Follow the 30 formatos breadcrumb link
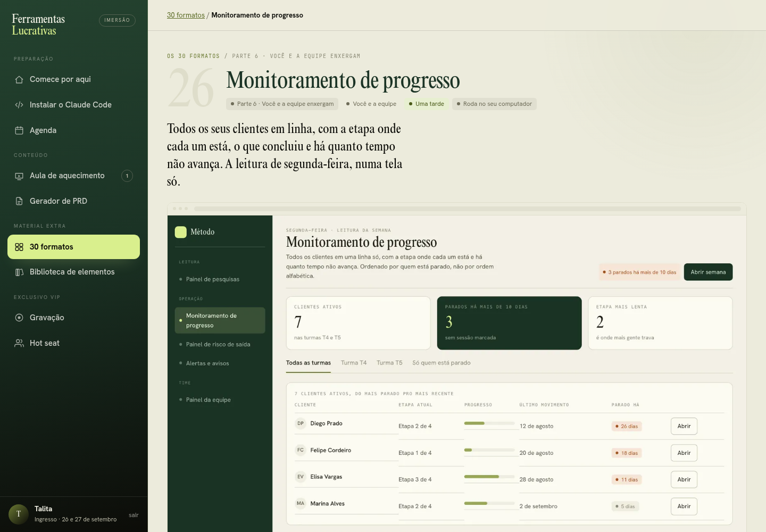The height and width of the screenshot is (532, 766). click(x=186, y=15)
